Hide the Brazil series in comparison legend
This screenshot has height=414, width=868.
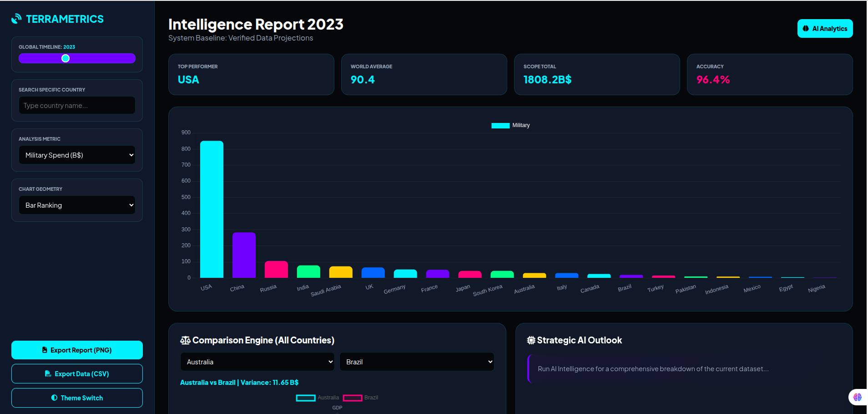353,398
